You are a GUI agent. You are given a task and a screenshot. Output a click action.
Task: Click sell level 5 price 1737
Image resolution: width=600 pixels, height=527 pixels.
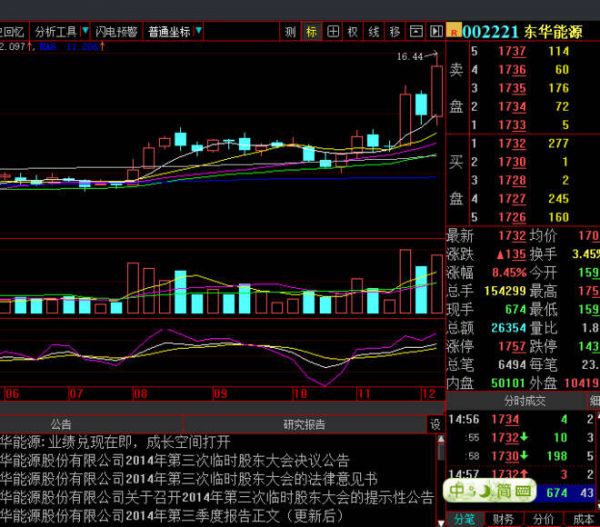(x=512, y=51)
